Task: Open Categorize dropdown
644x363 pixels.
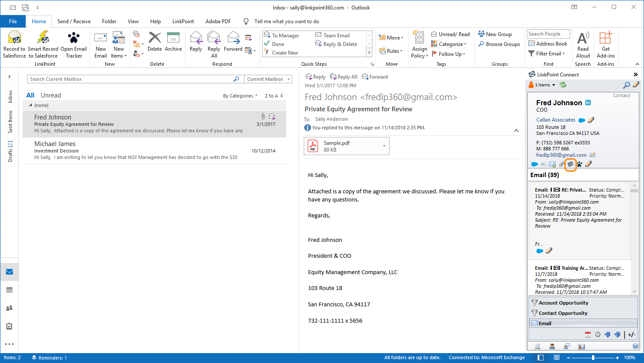Action: click(449, 44)
